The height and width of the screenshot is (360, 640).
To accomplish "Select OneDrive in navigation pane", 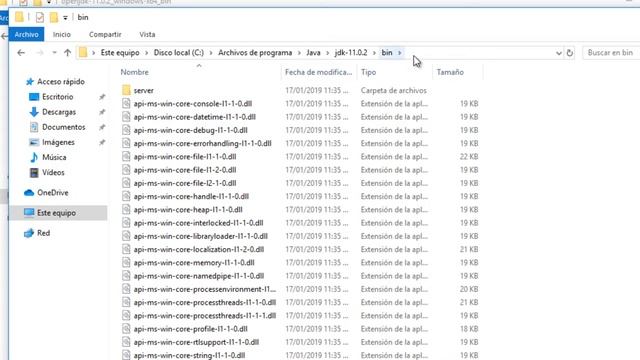I will coord(53,193).
